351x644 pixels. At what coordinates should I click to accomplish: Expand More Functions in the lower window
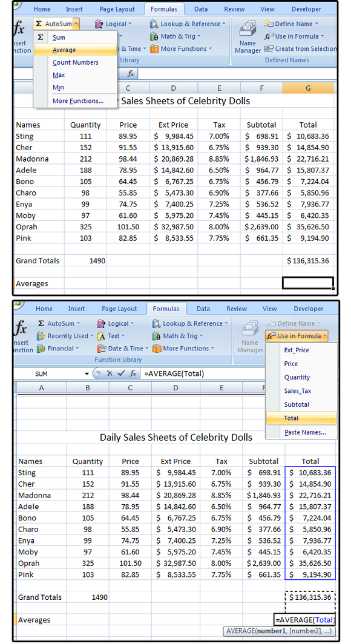183,348
